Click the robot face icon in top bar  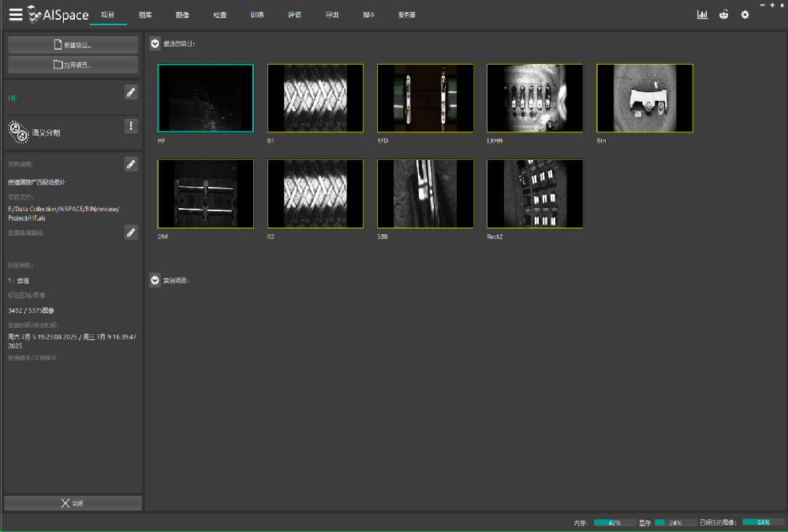point(723,14)
